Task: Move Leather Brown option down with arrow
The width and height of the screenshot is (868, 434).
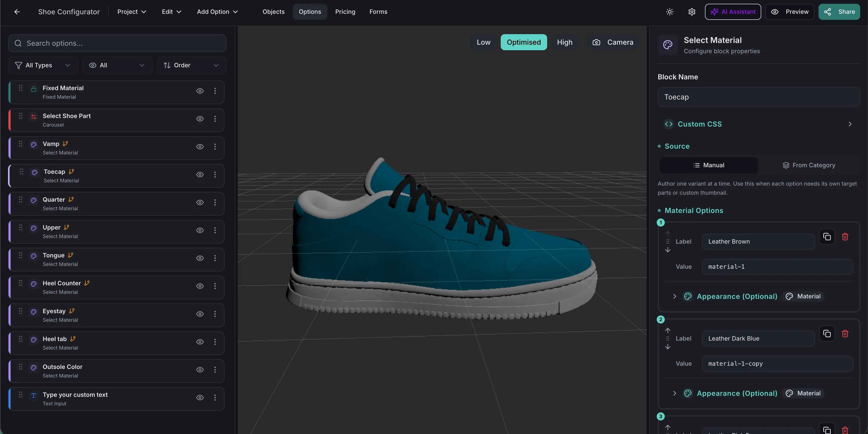Action: tap(668, 250)
